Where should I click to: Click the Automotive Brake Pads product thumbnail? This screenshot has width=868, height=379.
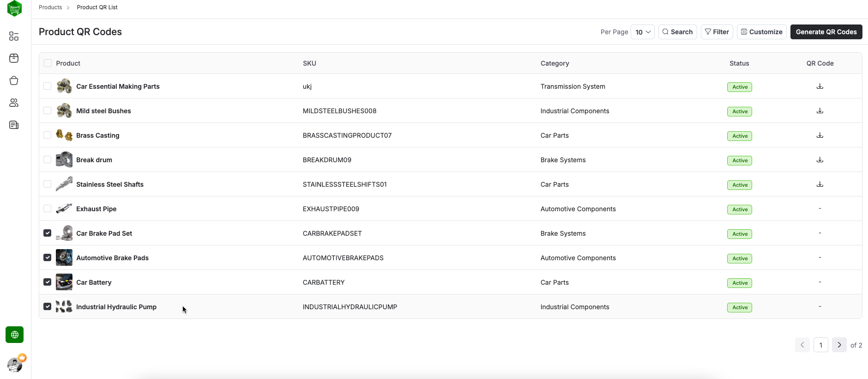click(x=64, y=257)
